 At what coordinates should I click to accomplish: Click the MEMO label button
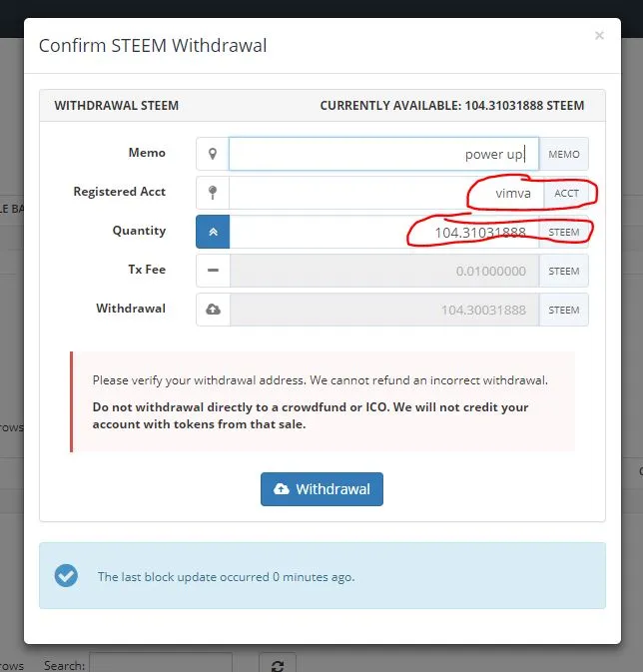[564, 154]
